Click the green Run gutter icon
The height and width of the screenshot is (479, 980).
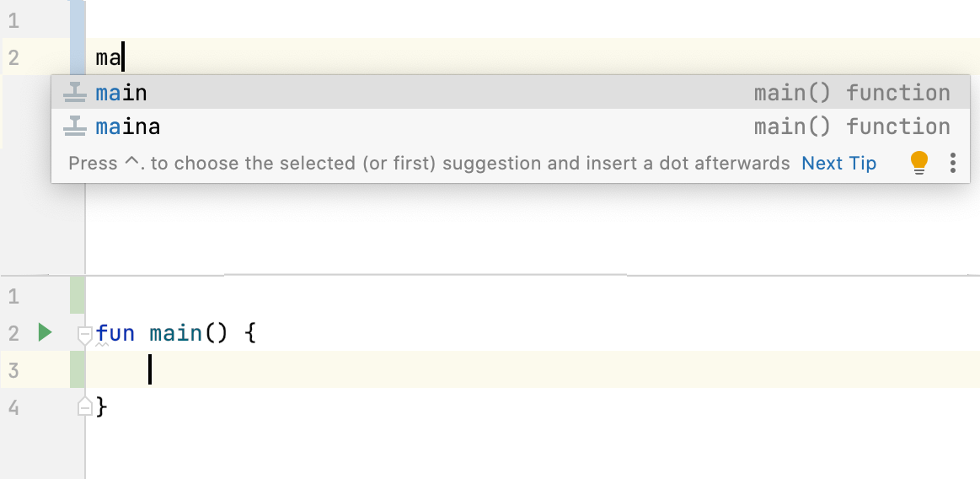tap(45, 333)
